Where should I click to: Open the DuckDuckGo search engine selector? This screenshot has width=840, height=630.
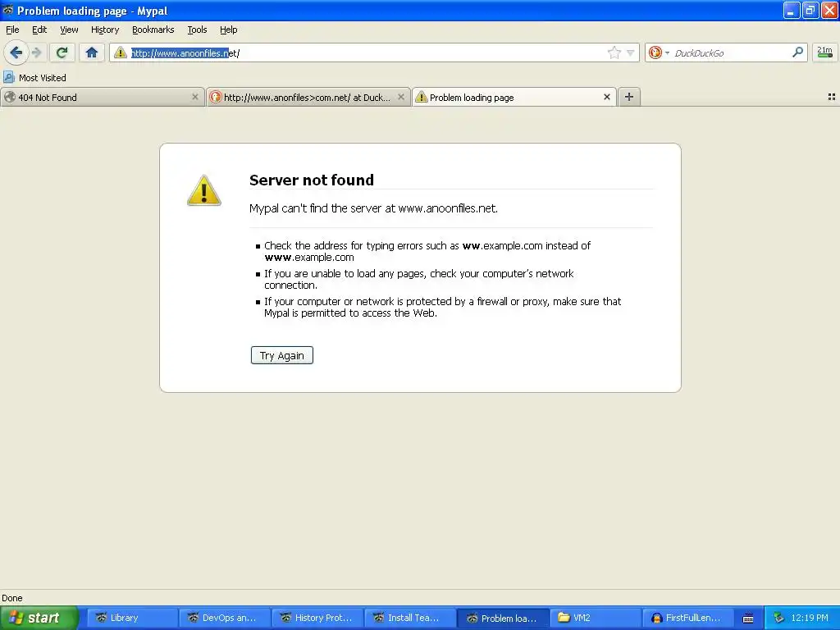pos(659,52)
